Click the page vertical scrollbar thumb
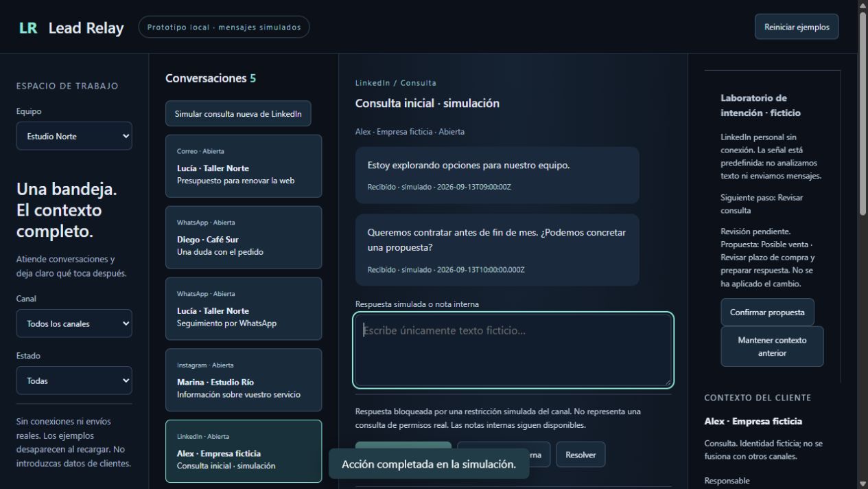Viewport: 868px width, 489px height. [x=863, y=115]
